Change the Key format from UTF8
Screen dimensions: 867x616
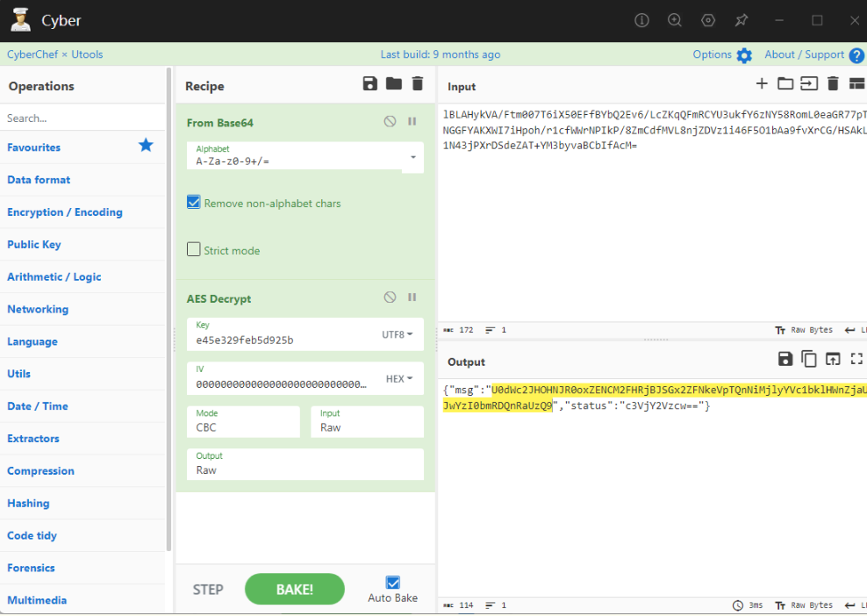pos(397,334)
